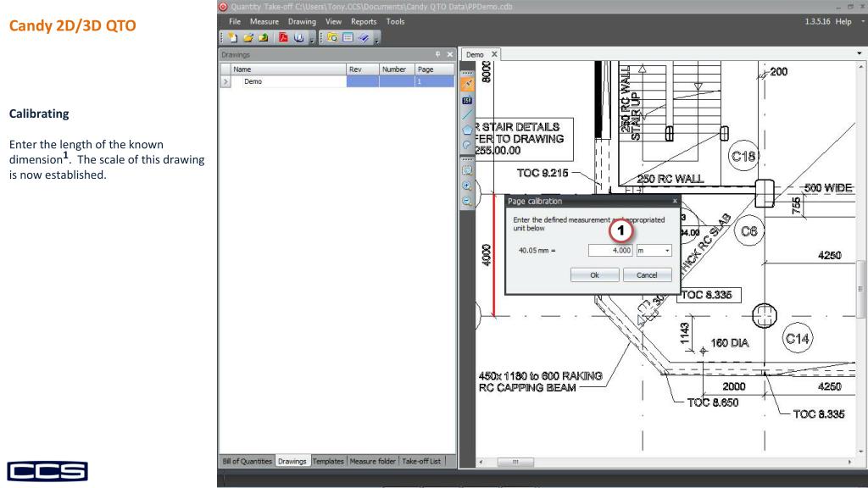Expand the Demo drawing row arrow
Viewport: 868px width, 488px height.
[225, 82]
